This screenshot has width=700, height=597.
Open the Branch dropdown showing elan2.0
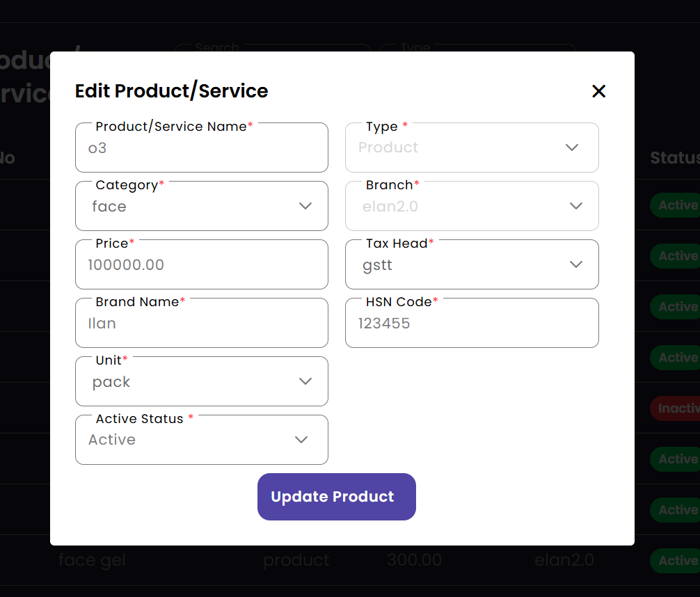tap(471, 207)
